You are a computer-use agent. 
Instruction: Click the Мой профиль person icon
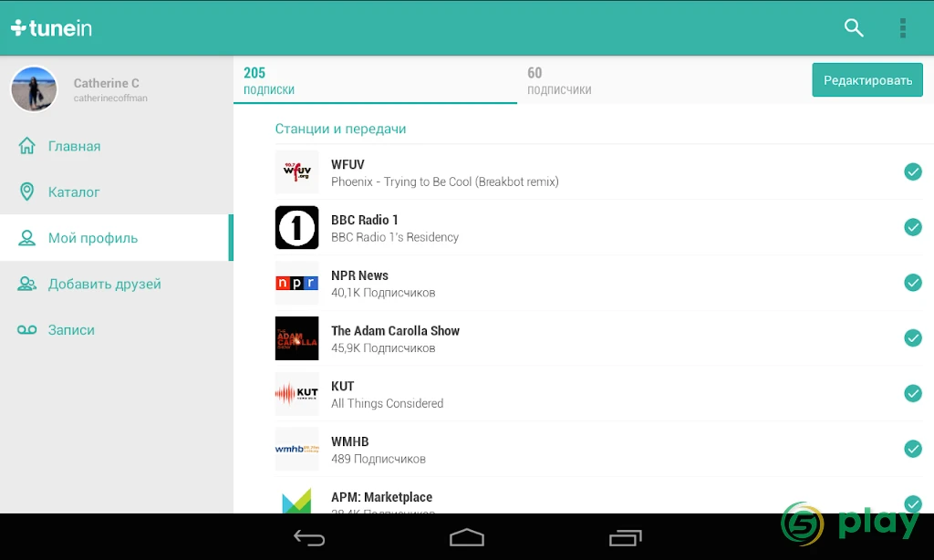26,238
